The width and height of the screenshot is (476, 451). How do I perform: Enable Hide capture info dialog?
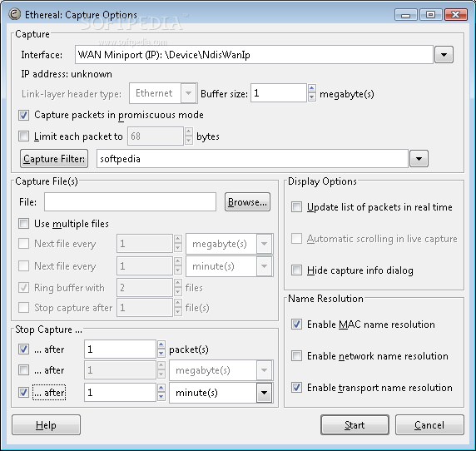pos(296,270)
